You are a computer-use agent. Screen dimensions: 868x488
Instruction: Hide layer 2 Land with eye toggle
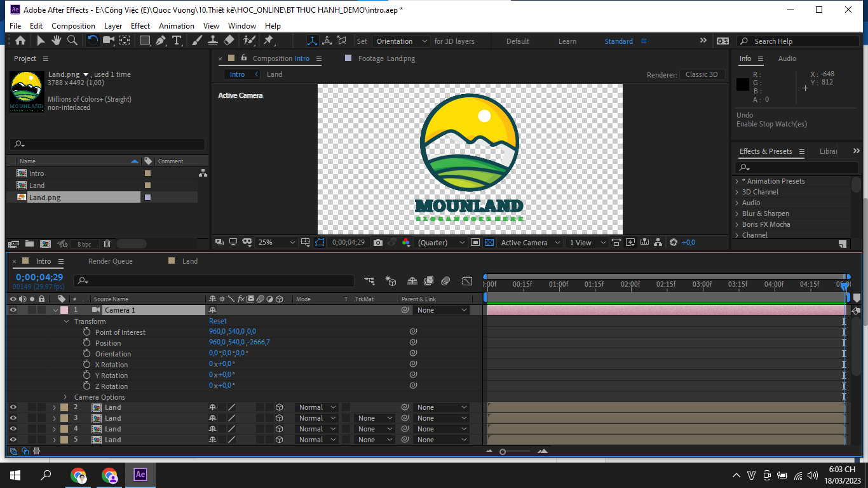[x=13, y=407]
